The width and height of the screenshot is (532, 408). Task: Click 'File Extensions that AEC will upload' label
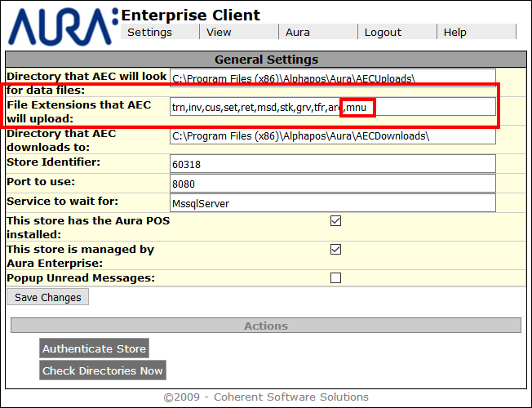tap(78, 112)
